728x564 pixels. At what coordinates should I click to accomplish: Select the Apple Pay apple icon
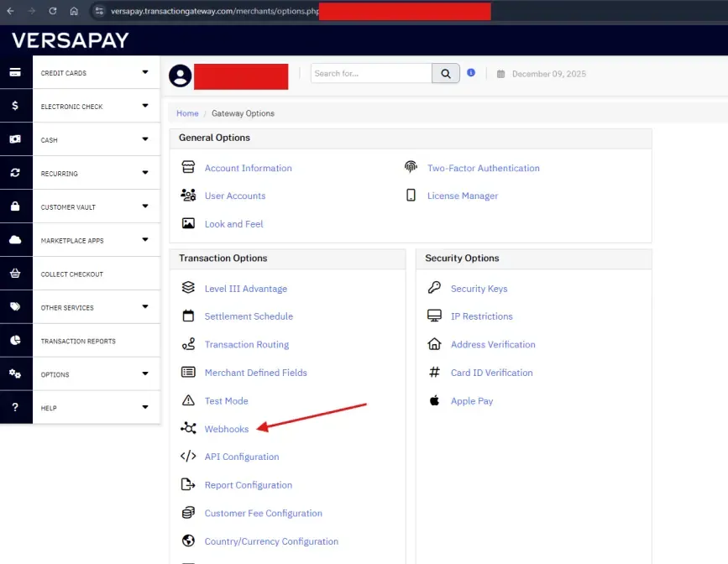click(433, 400)
